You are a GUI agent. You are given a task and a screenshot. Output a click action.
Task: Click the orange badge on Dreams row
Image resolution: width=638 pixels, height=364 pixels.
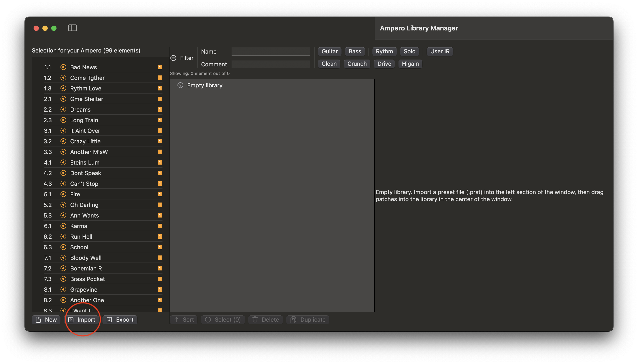[160, 109]
